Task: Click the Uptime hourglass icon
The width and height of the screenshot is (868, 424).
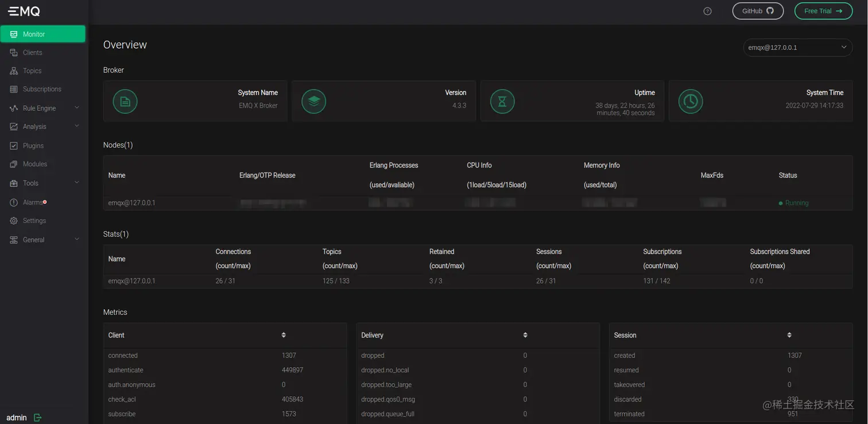Action: [502, 102]
